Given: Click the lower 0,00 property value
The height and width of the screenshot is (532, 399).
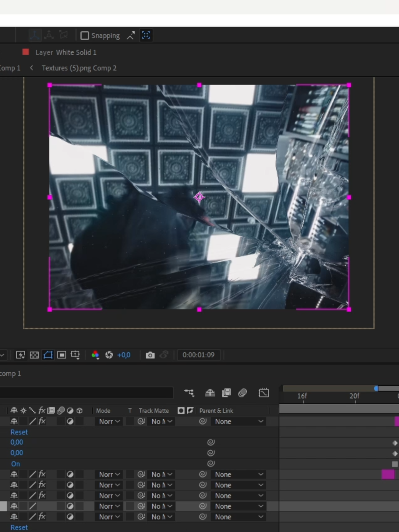Looking at the screenshot, I should coord(17,453).
